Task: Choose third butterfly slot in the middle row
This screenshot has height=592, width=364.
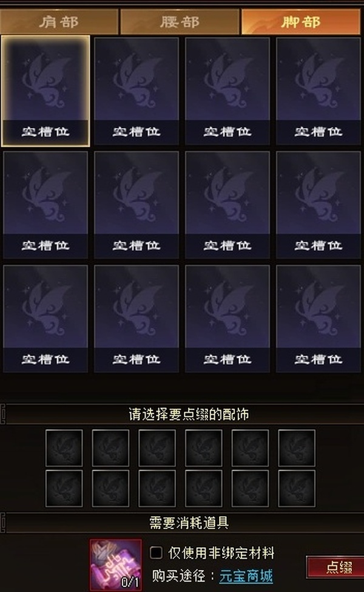Action: pos(227,205)
